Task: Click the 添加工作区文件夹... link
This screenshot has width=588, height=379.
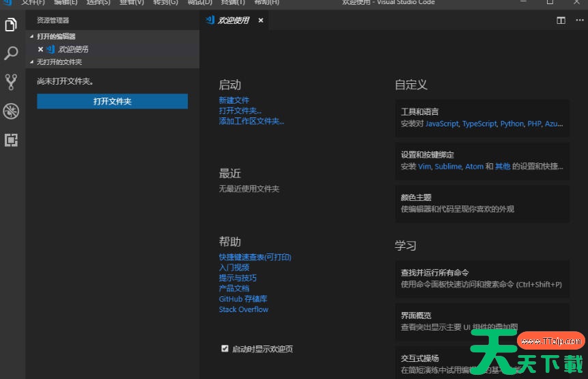Action: coord(251,122)
